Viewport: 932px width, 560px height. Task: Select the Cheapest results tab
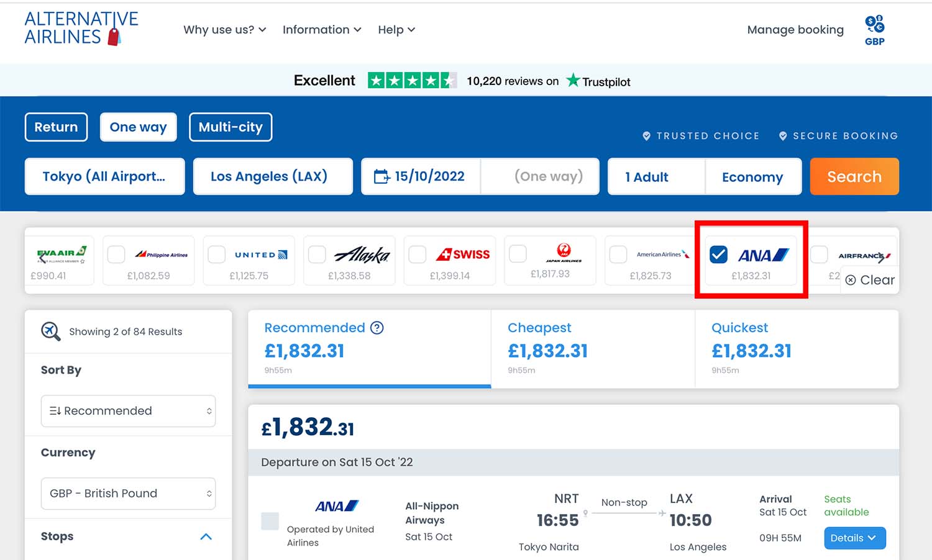click(x=593, y=349)
